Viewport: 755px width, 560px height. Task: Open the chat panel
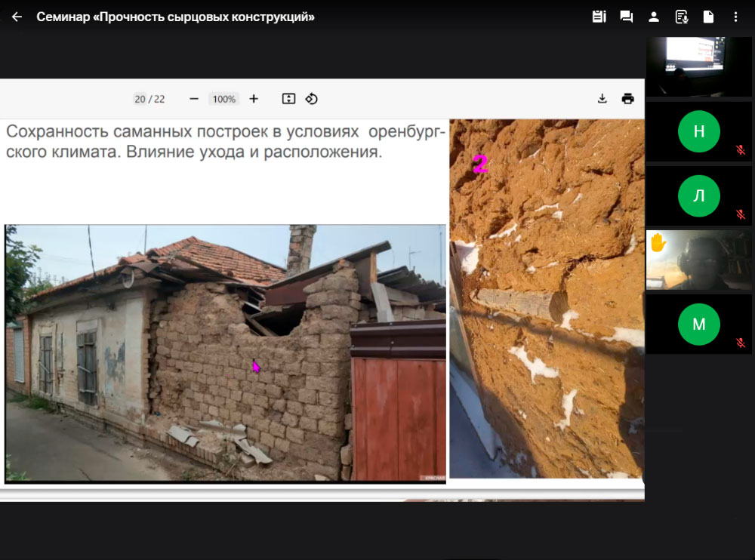click(x=627, y=17)
